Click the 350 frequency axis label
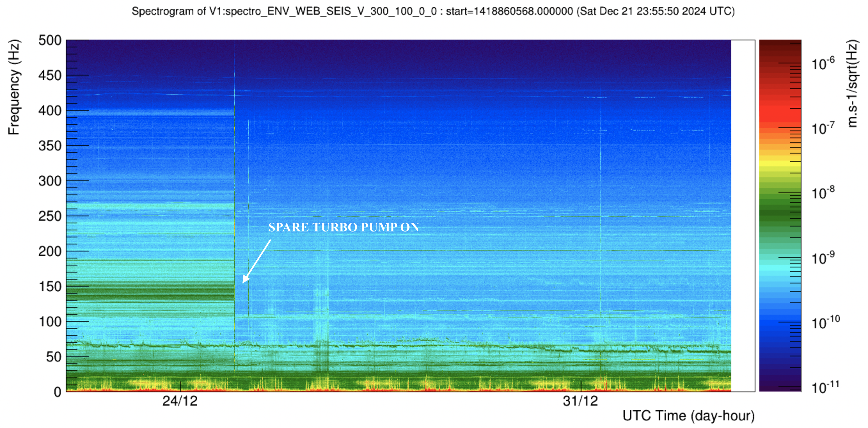868x428 pixels. [x=50, y=146]
